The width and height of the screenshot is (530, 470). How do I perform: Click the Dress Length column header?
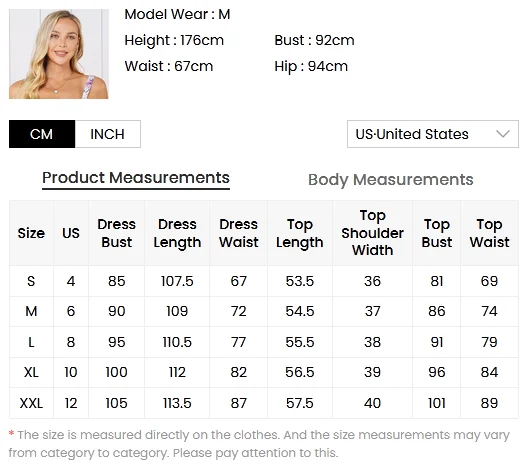click(x=177, y=233)
